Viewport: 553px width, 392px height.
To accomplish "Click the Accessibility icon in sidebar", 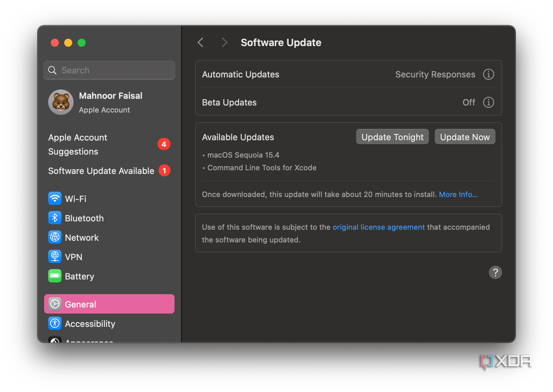I will [x=55, y=323].
